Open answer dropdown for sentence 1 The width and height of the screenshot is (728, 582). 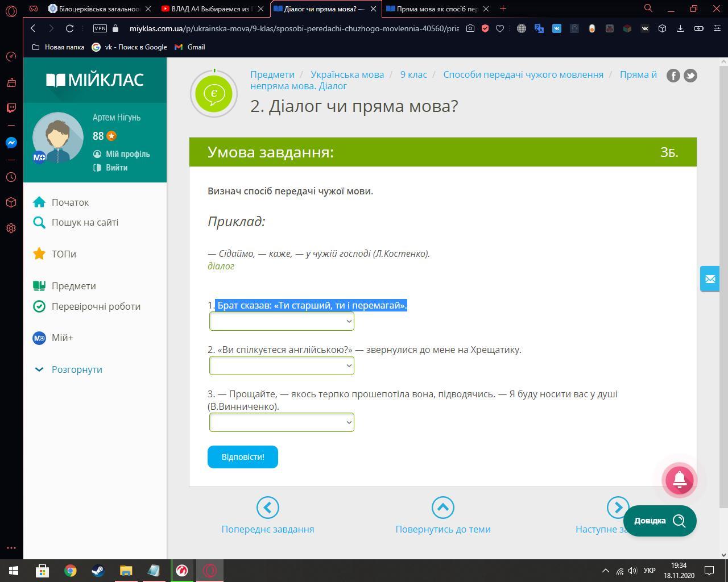282,322
